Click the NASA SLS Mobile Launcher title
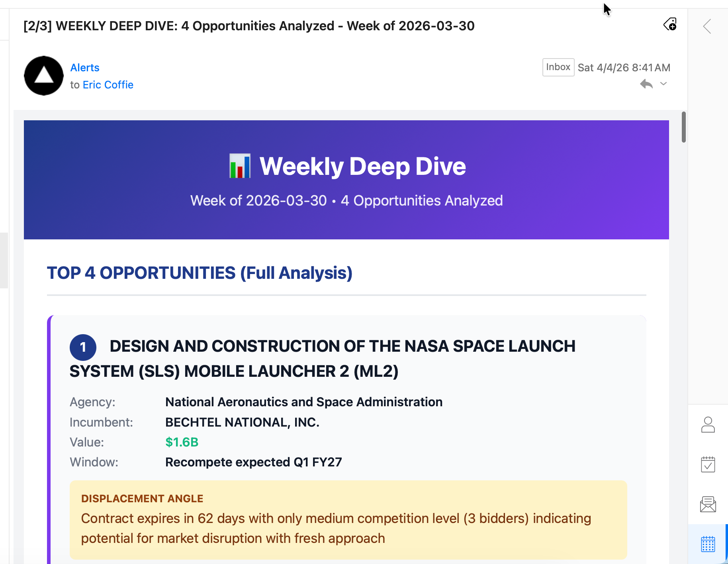This screenshot has width=728, height=564. point(323,358)
